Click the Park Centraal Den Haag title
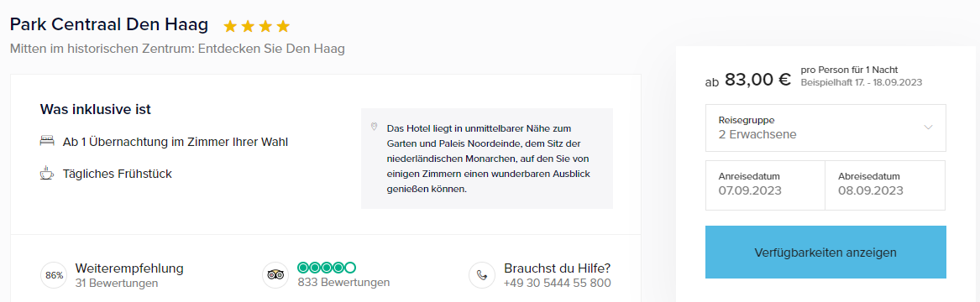The width and height of the screenshot is (980, 302). (x=109, y=25)
